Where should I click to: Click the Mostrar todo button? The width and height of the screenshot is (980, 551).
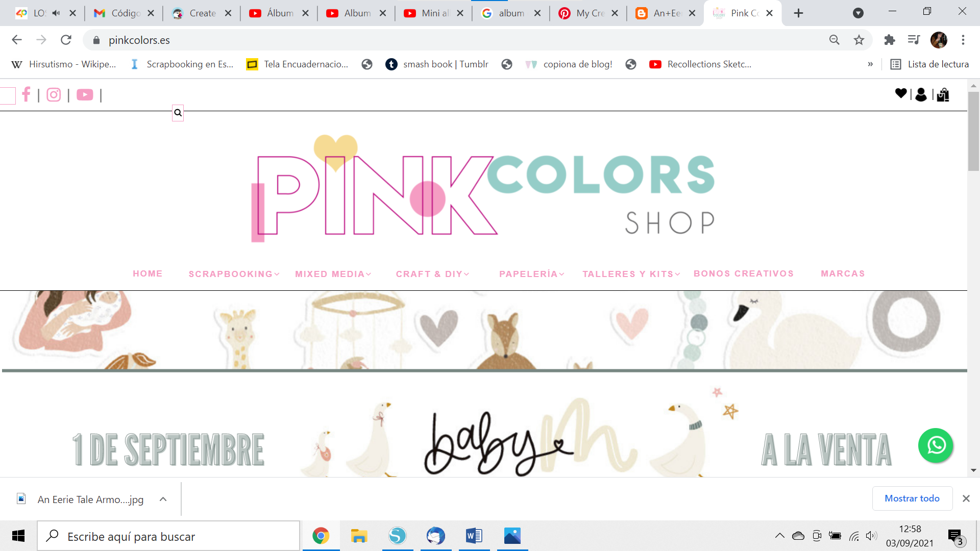point(912,498)
